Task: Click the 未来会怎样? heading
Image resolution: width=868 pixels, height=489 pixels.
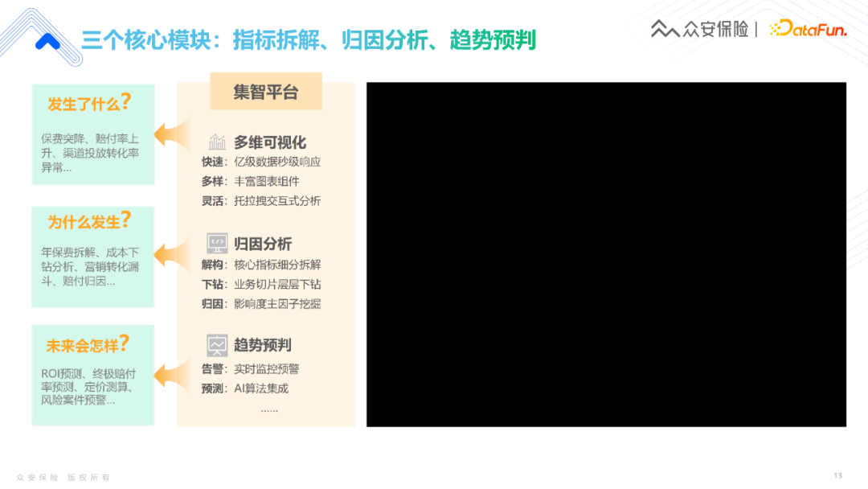Action: pos(88,344)
